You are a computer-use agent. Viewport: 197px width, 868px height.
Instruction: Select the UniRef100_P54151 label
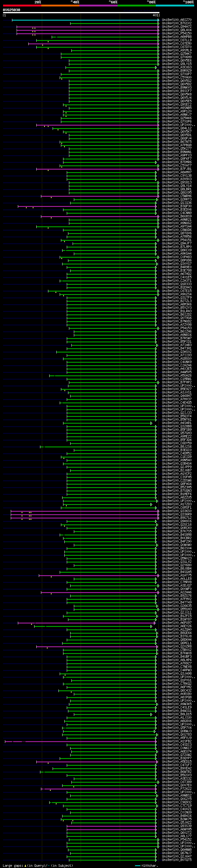click(x=176, y=240)
